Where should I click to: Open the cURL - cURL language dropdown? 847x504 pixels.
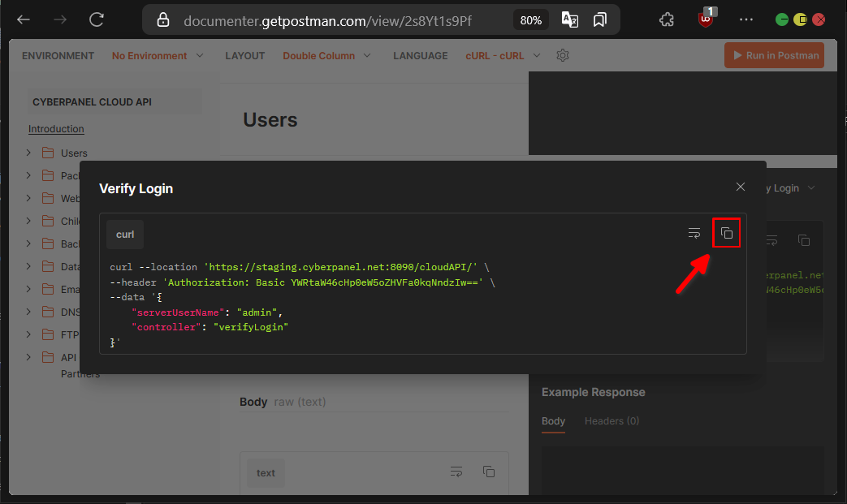click(x=503, y=55)
